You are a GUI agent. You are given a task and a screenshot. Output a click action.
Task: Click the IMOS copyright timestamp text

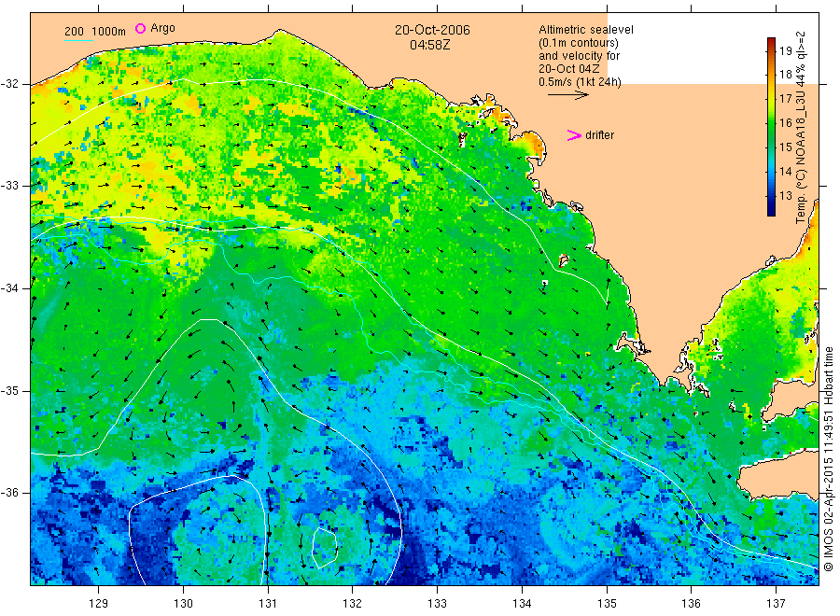coord(828,458)
